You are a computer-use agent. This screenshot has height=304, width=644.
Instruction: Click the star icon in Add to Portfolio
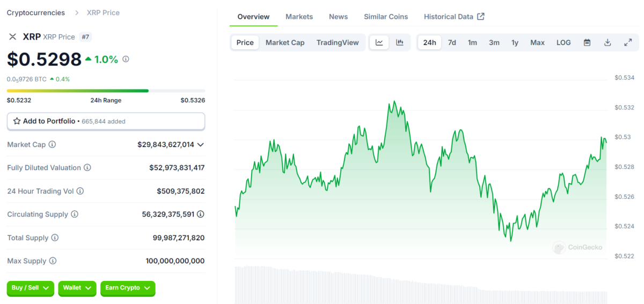pyautogui.click(x=17, y=121)
